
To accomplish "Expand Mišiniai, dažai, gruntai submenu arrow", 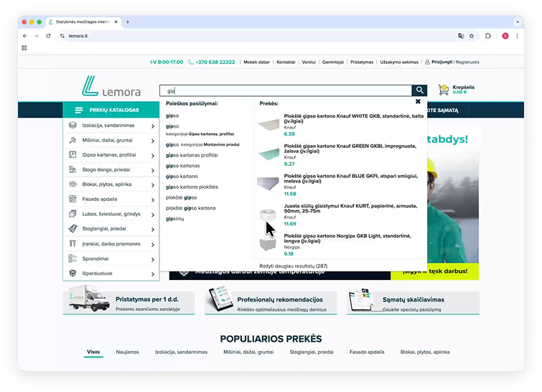I will 153,141.
